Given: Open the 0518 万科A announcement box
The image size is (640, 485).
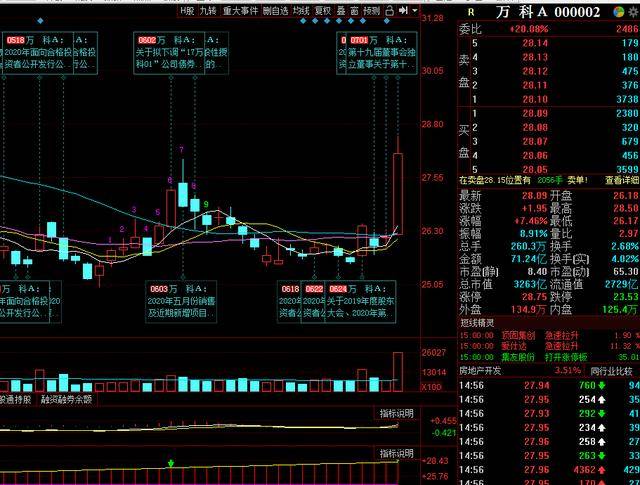Looking at the screenshot, I should (38, 53).
